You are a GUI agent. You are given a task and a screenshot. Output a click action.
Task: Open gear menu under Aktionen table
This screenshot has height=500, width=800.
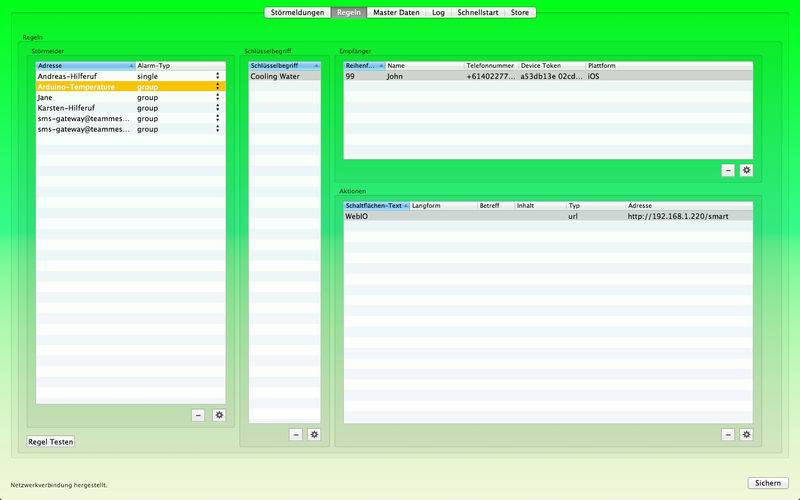coord(746,435)
